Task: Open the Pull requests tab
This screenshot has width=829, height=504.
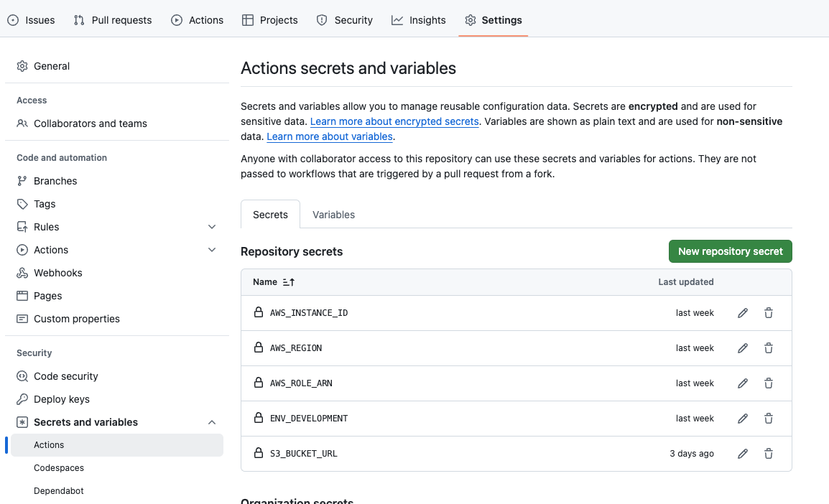Action: [x=113, y=20]
